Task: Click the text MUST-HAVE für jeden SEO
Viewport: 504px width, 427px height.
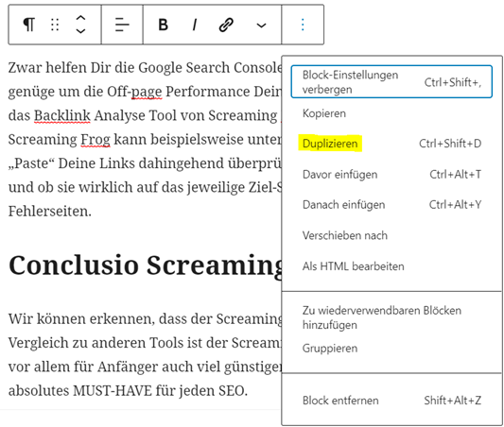Action: point(161,391)
